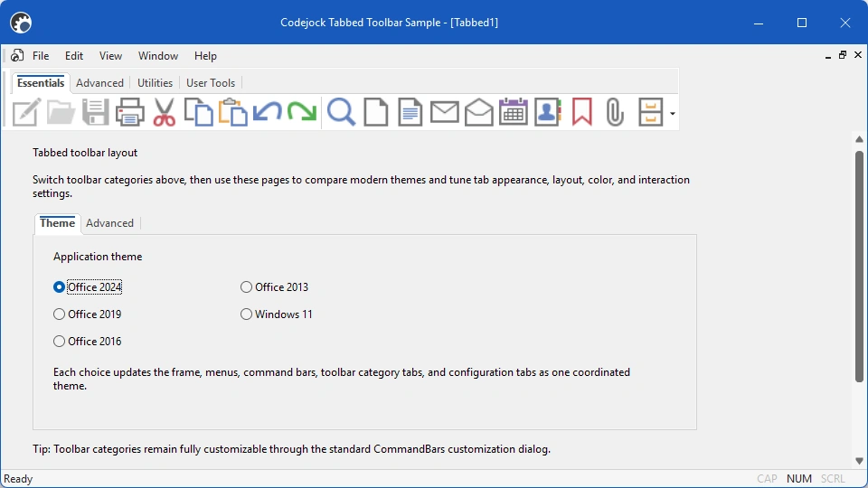Click the scrollbar up arrow

click(x=859, y=139)
